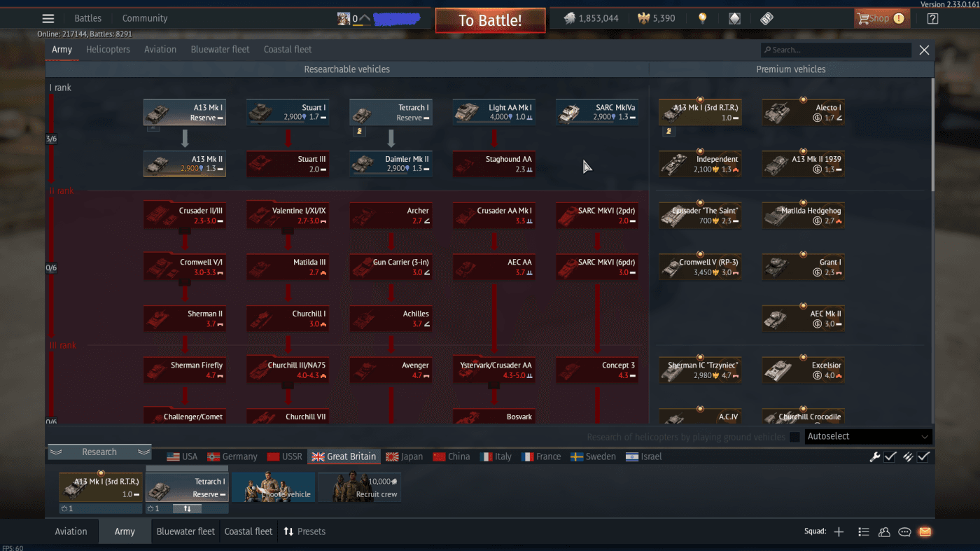Click the player avatar icon
This screenshot has width=980, height=551.
click(x=344, y=19)
